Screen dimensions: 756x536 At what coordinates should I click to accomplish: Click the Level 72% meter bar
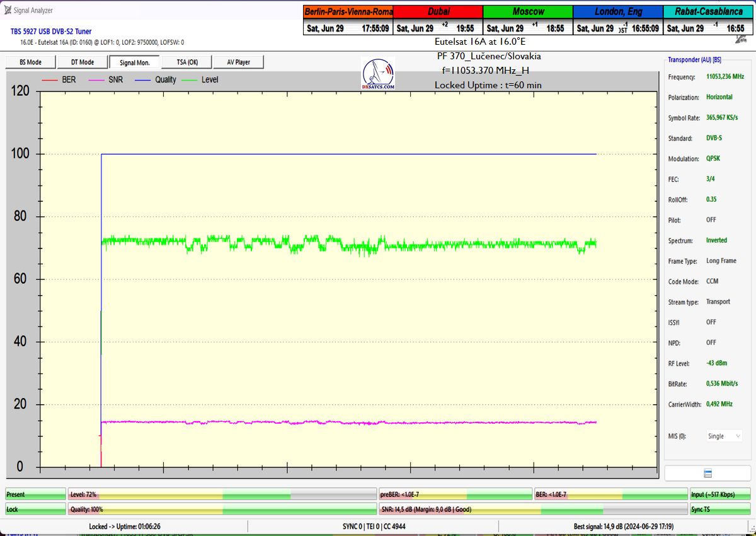coord(222,494)
